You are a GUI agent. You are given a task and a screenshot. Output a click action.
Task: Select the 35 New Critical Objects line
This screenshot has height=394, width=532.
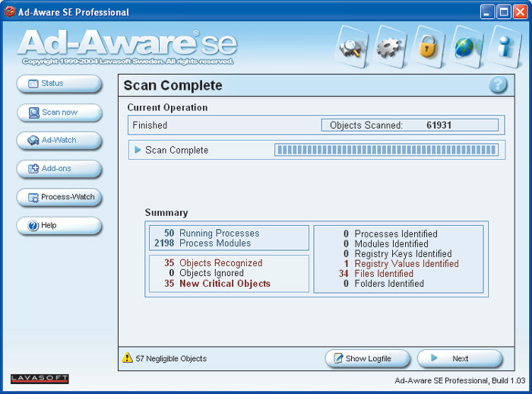pyautogui.click(x=217, y=284)
